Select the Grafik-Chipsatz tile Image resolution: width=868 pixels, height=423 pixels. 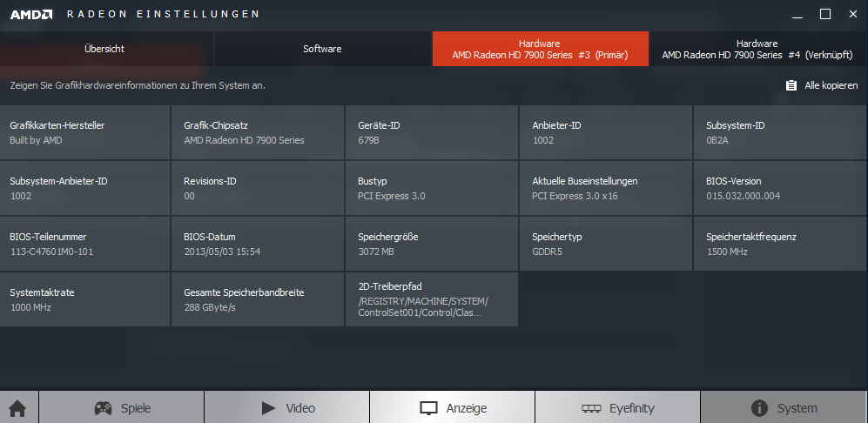[x=258, y=132]
